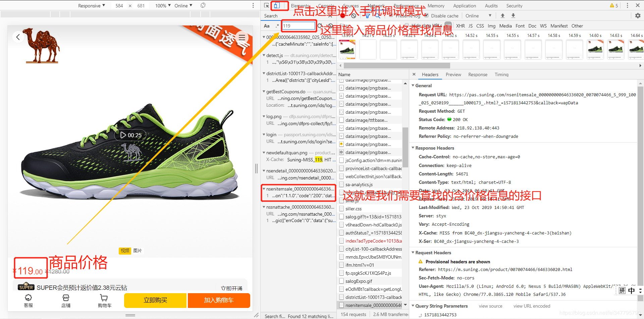
Task: Click the rotate screen icon in device toolbar
Action: [x=203, y=5]
